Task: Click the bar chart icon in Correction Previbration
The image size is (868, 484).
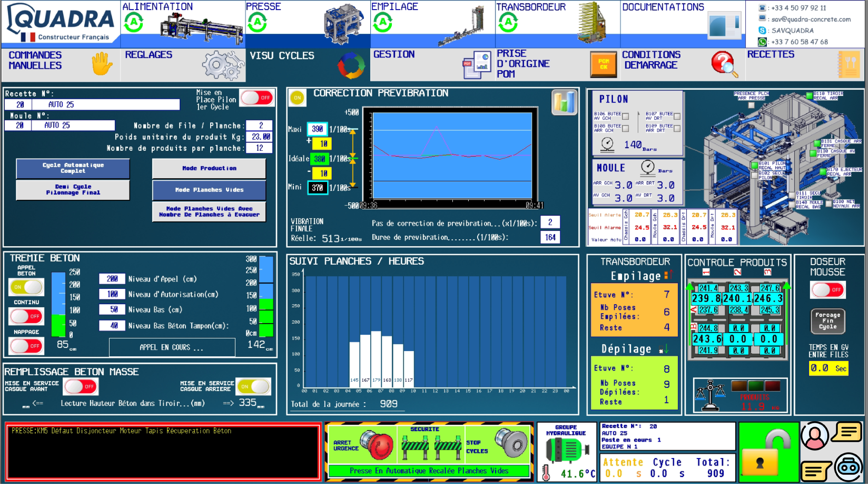Action: 564,103
